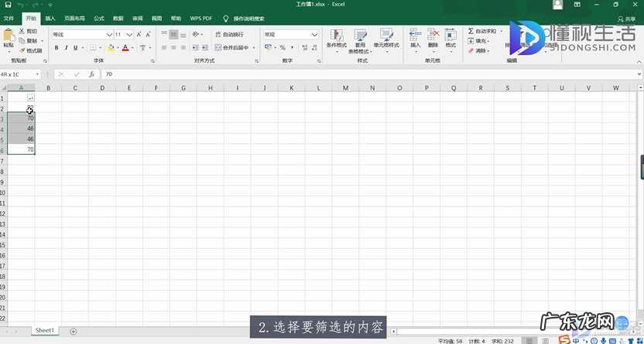Click the phonetic guide (wén) icon
Image resolution: width=644 pixels, height=344 pixels.
(142, 48)
